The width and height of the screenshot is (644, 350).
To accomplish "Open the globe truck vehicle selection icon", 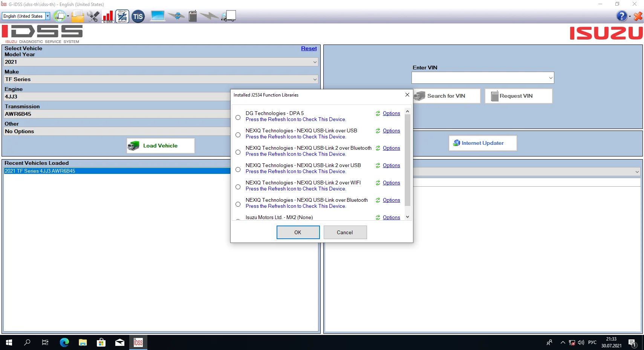I will (x=59, y=16).
